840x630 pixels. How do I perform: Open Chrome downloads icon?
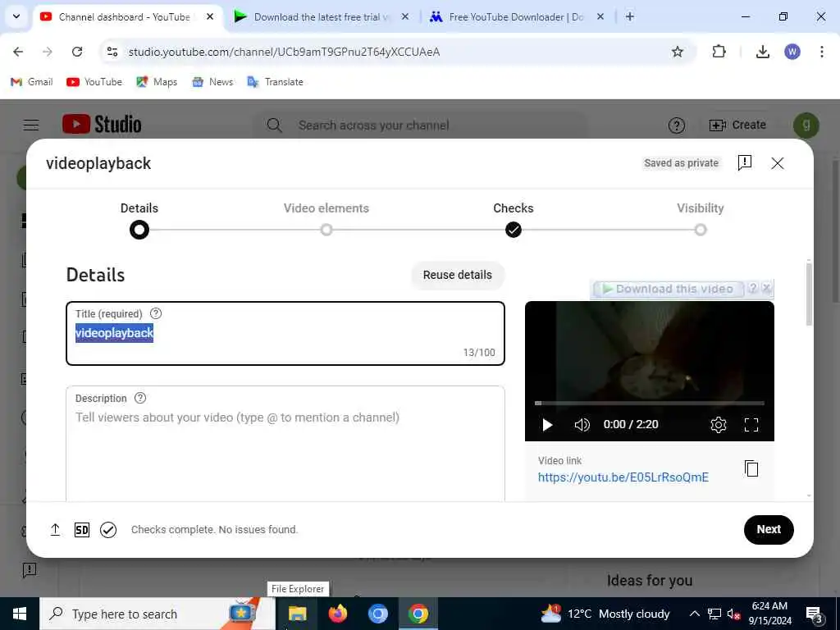coord(762,52)
